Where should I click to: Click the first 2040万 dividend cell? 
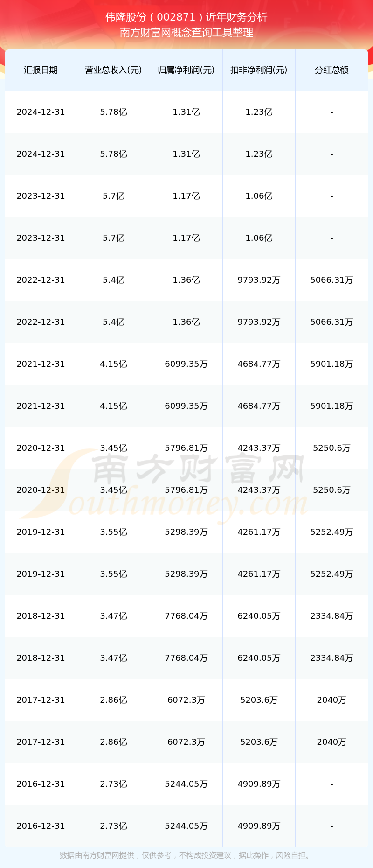332,700
